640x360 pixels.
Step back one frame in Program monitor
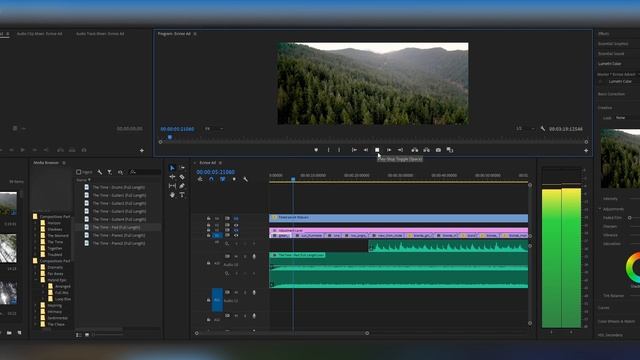[366, 150]
